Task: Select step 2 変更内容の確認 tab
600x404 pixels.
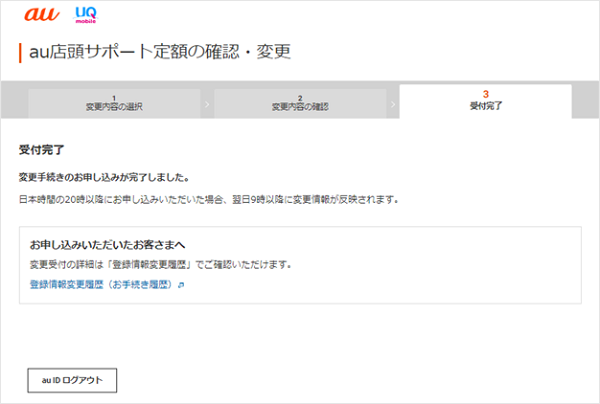Action: pyautogui.click(x=300, y=103)
